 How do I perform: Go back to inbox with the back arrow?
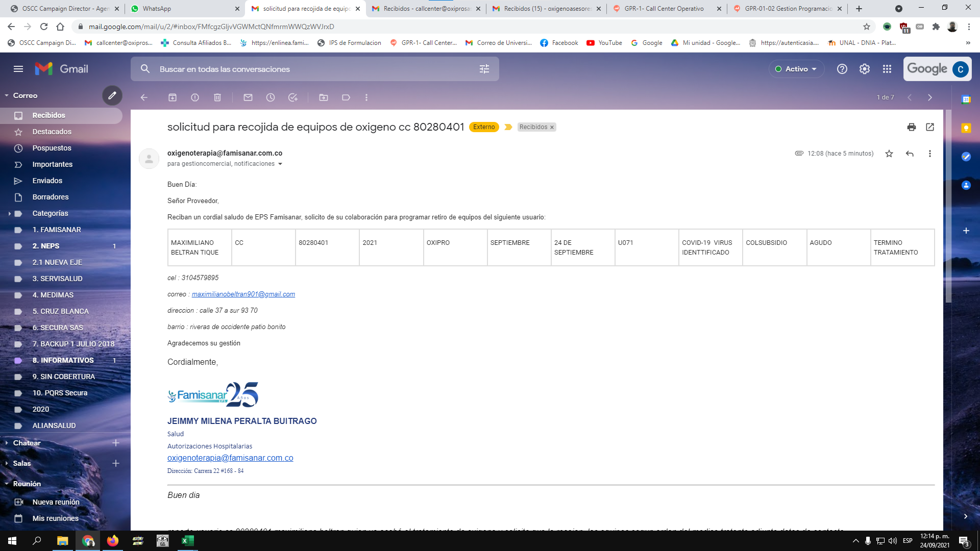[x=144, y=97]
